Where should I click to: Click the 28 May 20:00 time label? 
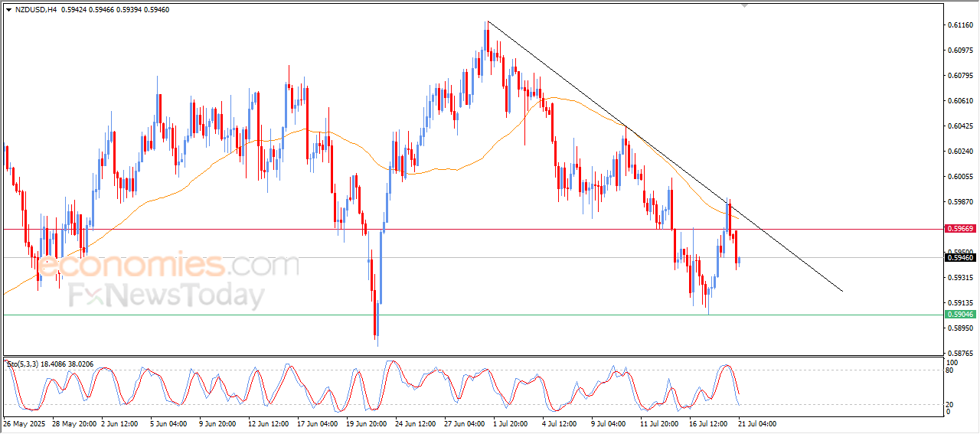(74, 423)
